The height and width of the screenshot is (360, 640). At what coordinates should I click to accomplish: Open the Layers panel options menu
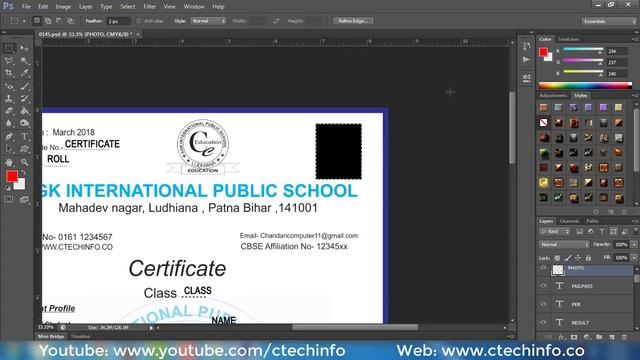coord(635,221)
